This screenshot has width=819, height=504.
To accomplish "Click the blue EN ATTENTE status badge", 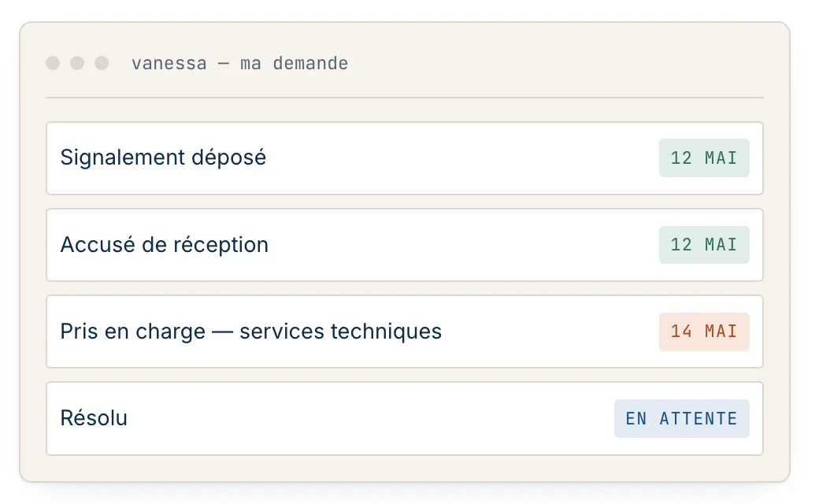I will [682, 418].
